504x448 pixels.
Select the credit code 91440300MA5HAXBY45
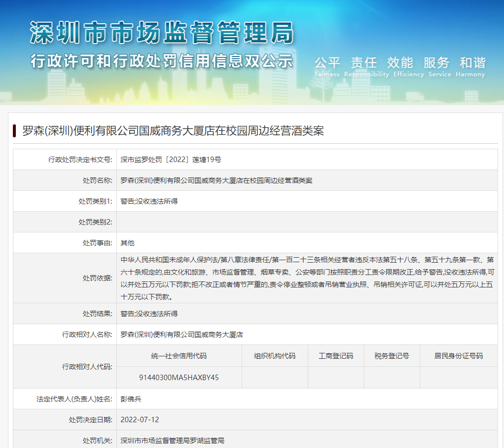179,378
